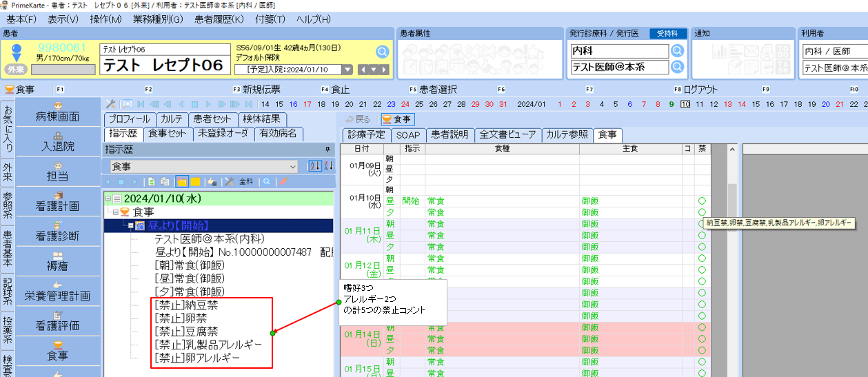The height and width of the screenshot is (377, 868).
Task: Open the 付箋(T) menu
Action: (x=270, y=19)
